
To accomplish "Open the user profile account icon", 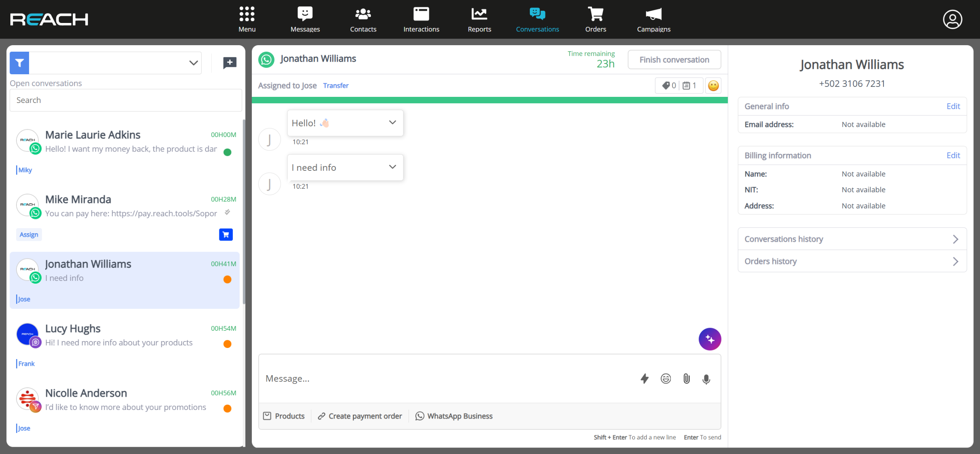I will (952, 19).
